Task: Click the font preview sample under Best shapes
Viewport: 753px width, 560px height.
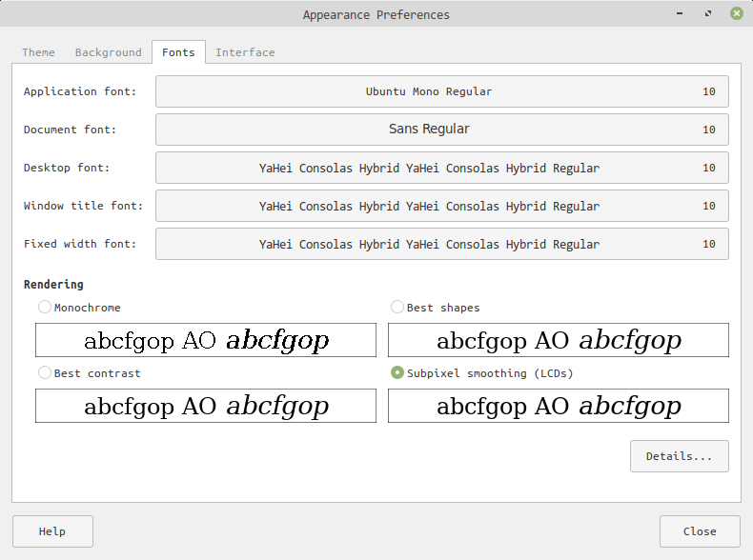Action: click(558, 340)
